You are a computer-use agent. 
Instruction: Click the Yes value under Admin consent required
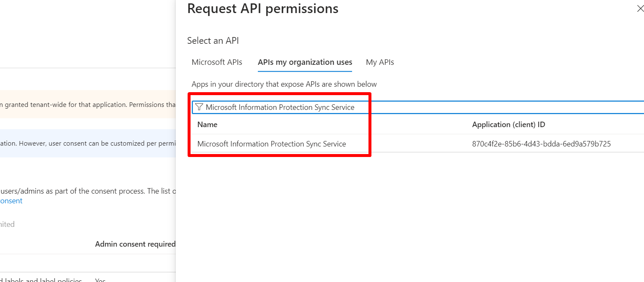pyautogui.click(x=100, y=279)
